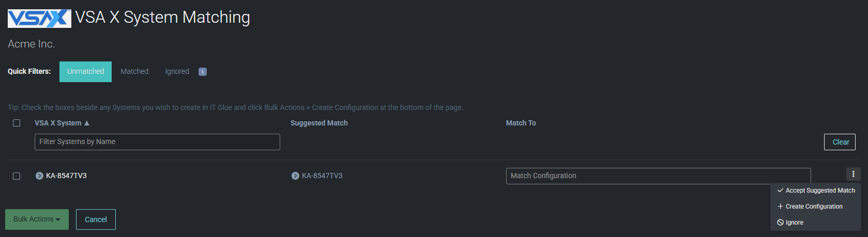Click the checkmark icon for Accept Suggested Match
This screenshot has width=868, height=237.
[780, 191]
